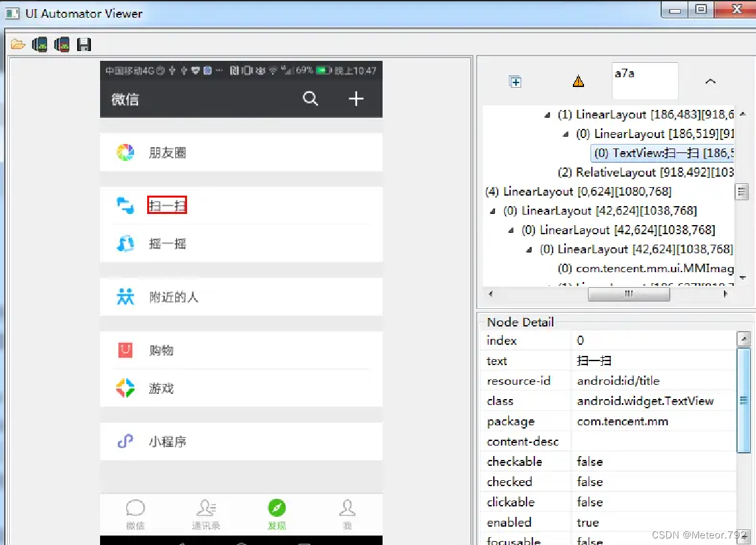756x545 pixels.
Task: Save the current screenshot and hierarchy
Action: coord(84,44)
